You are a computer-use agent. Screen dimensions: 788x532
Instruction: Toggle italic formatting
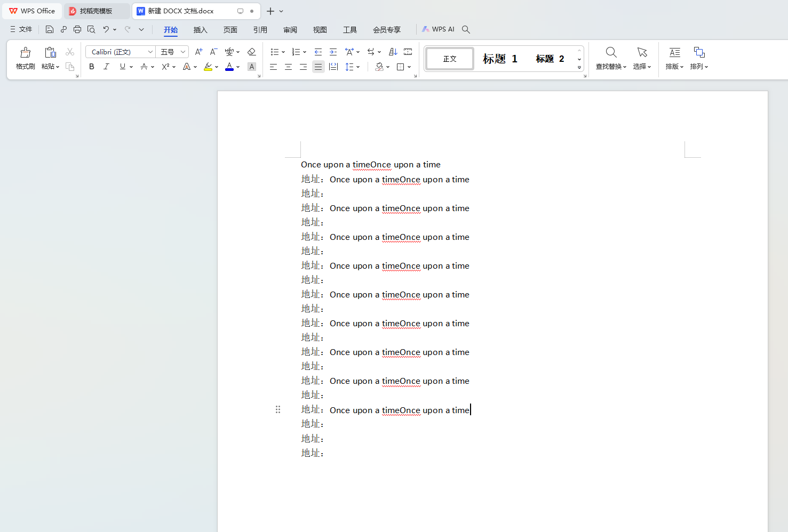click(106, 66)
